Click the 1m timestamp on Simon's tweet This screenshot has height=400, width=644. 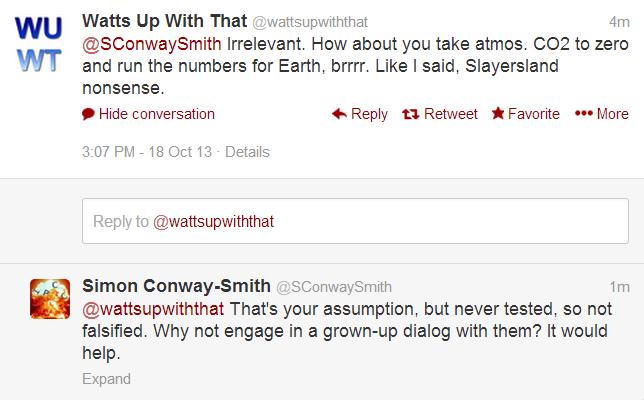tap(618, 287)
